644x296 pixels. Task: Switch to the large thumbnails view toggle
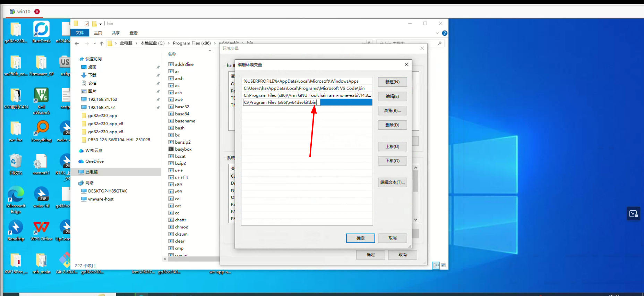click(444, 265)
